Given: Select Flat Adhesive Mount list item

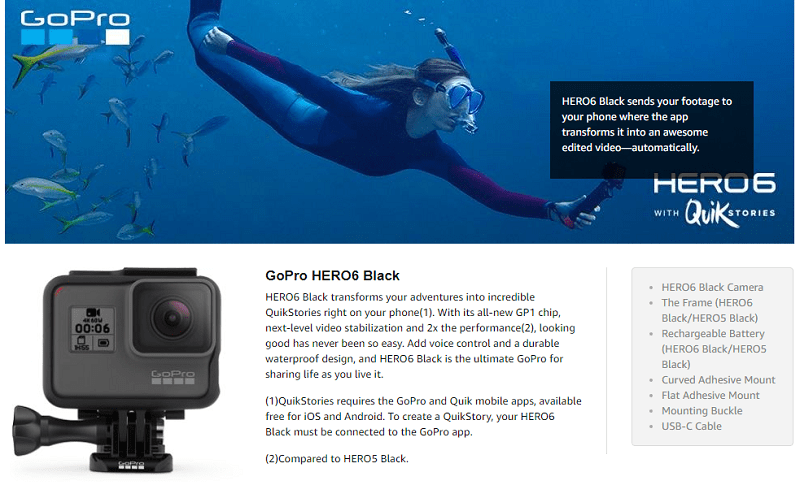Looking at the screenshot, I should [710, 395].
